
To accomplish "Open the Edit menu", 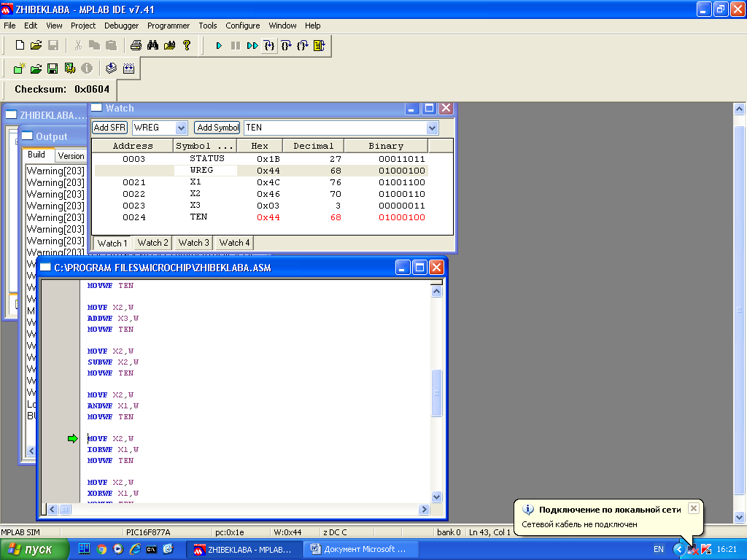I will click(x=31, y=26).
